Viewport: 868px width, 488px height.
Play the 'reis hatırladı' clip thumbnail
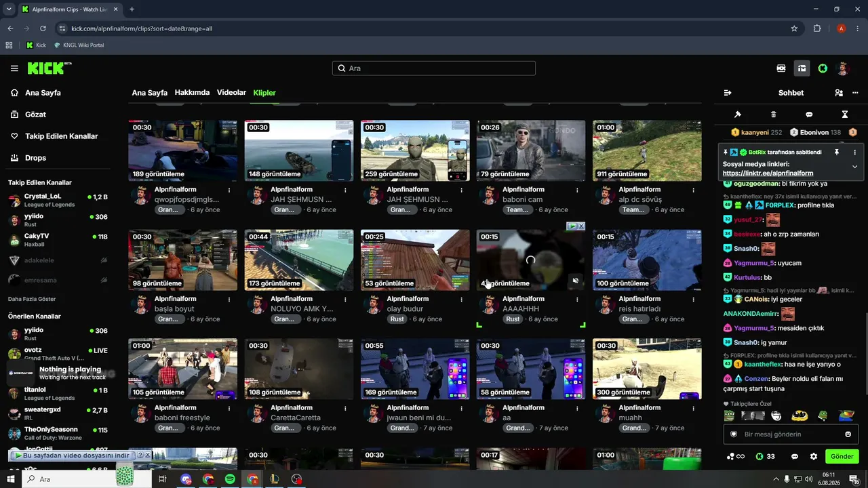[x=647, y=260]
